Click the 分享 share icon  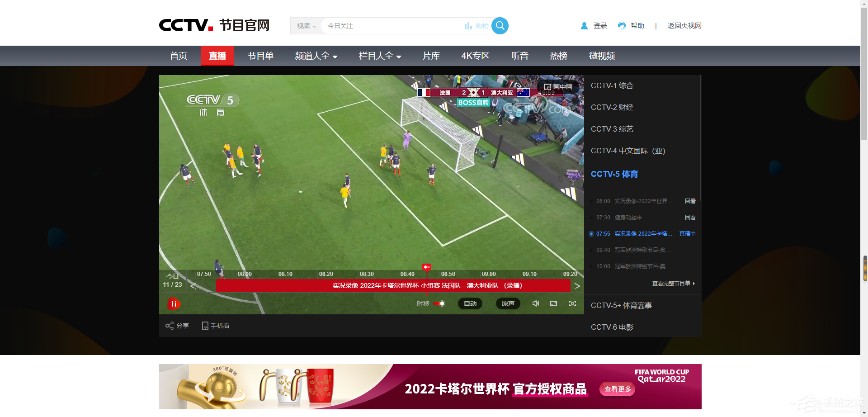177,326
